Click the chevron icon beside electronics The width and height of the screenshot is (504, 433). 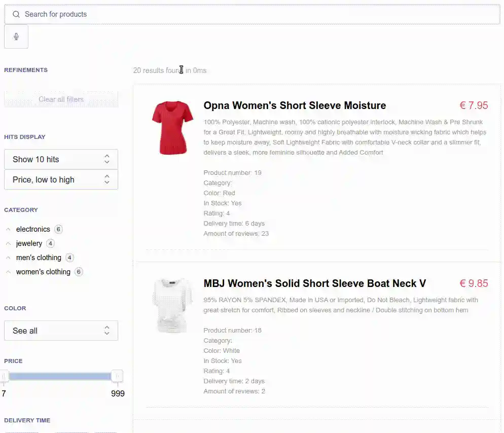tap(8, 229)
